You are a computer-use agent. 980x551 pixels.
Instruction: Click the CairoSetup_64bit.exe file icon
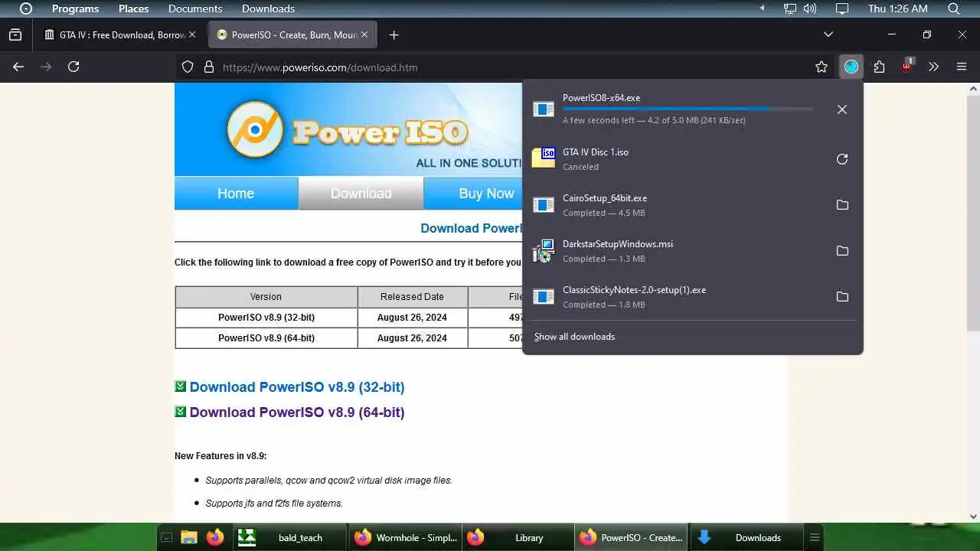(x=544, y=205)
